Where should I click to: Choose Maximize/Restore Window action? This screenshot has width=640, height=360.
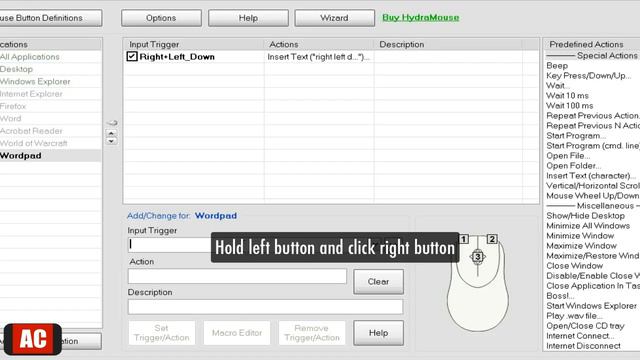(x=593, y=256)
